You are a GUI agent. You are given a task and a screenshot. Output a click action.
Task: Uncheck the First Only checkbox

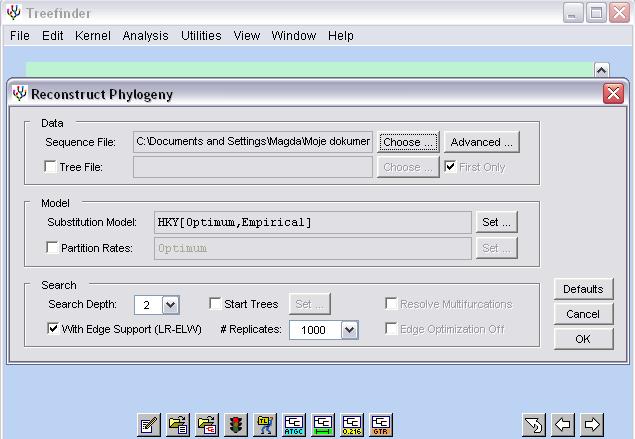click(x=450, y=166)
